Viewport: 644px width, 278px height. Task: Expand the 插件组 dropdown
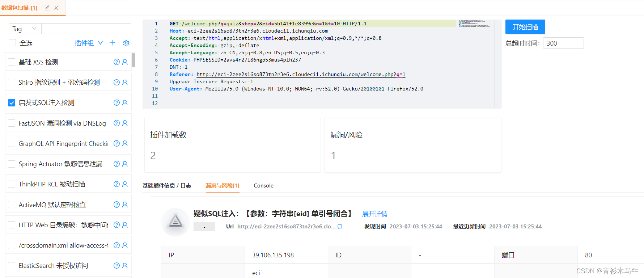point(89,43)
